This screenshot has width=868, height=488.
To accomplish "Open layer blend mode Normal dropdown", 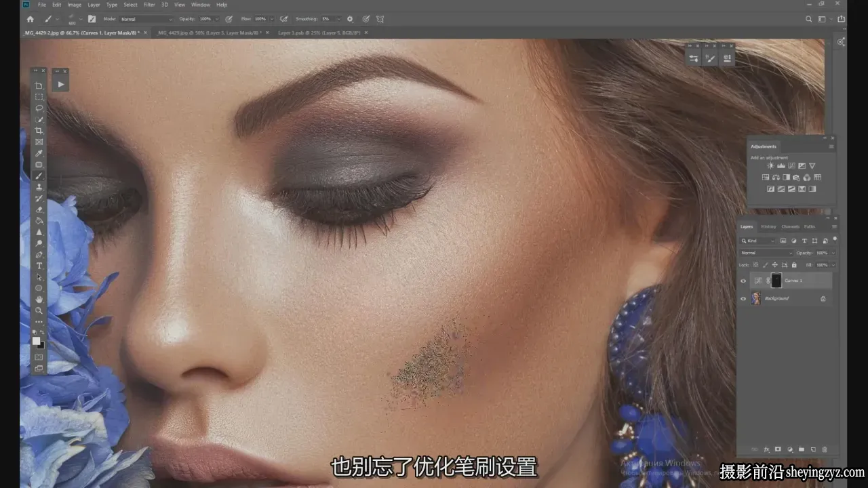I will (x=766, y=253).
